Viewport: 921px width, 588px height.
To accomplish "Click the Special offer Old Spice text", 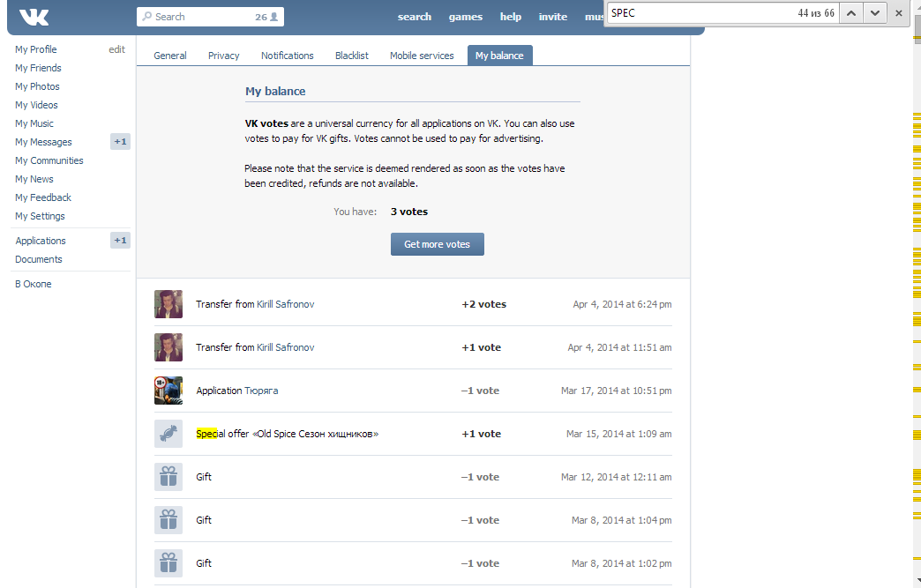I will coord(288,434).
